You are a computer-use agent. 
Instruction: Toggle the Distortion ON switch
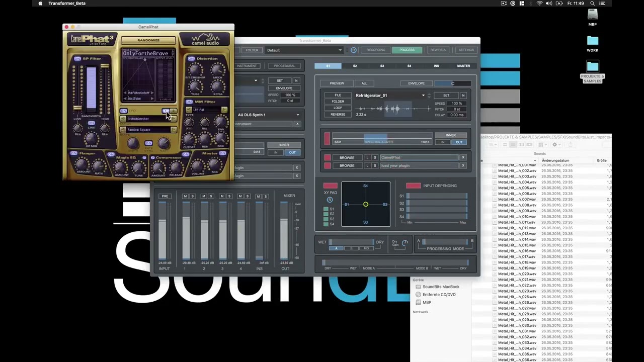[191, 59]
